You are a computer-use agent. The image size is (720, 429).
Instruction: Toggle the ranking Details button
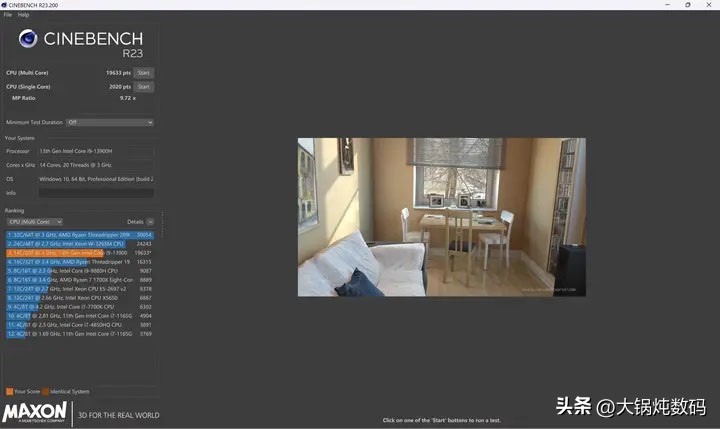point(150,222)
